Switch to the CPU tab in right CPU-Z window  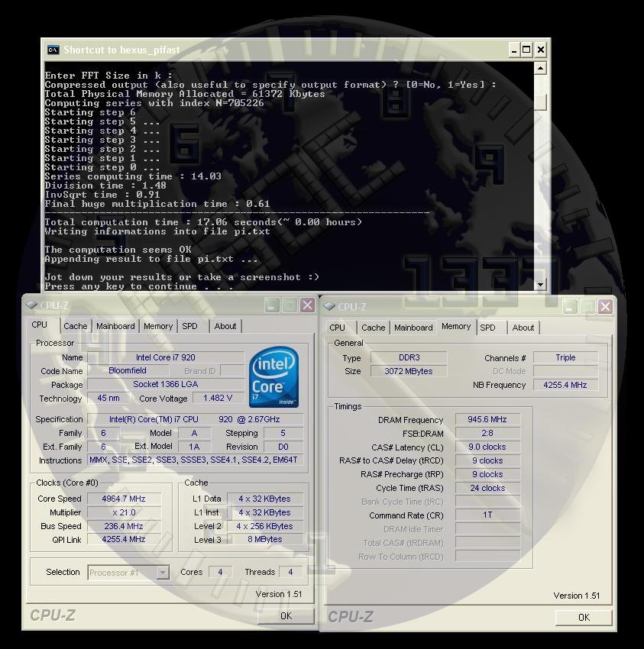point(337,328)
